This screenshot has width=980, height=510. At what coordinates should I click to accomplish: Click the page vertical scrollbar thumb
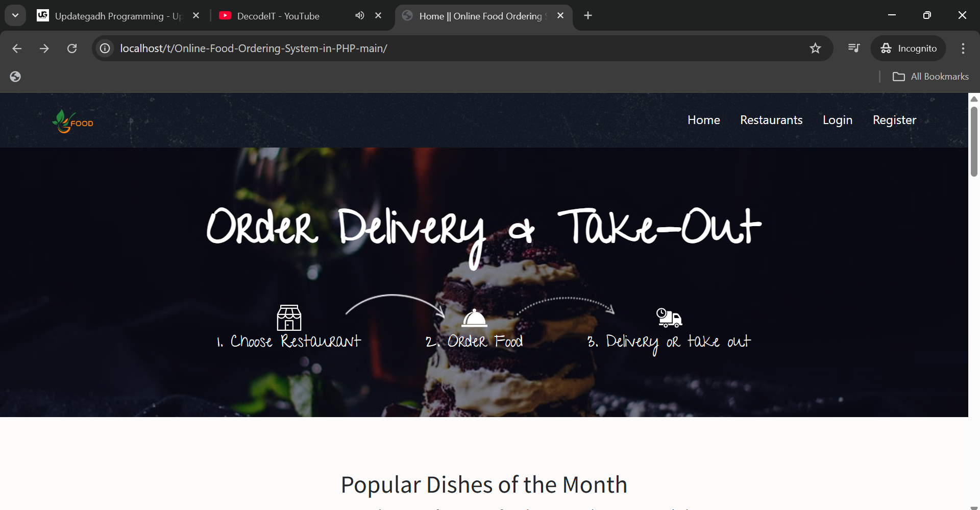coord(974,141)
